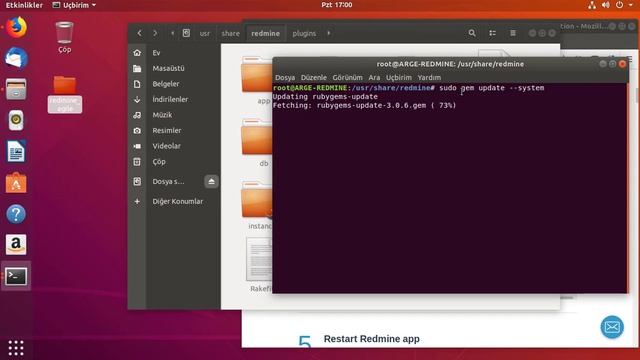The width and height of the screenshot is (640, 360).
Task: Click the disk icon in the path bar
Action: click(186, 33)
